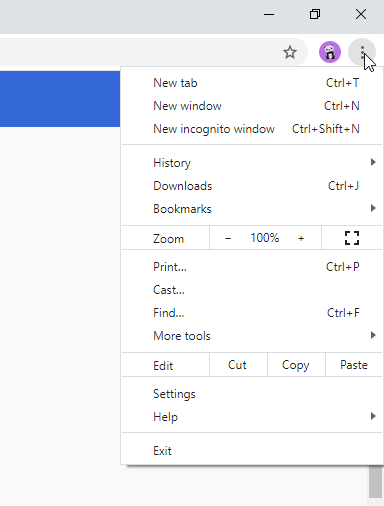Bookmark this page with the star icon
This screenshot has width=384, height=506.
coord(290,52)
